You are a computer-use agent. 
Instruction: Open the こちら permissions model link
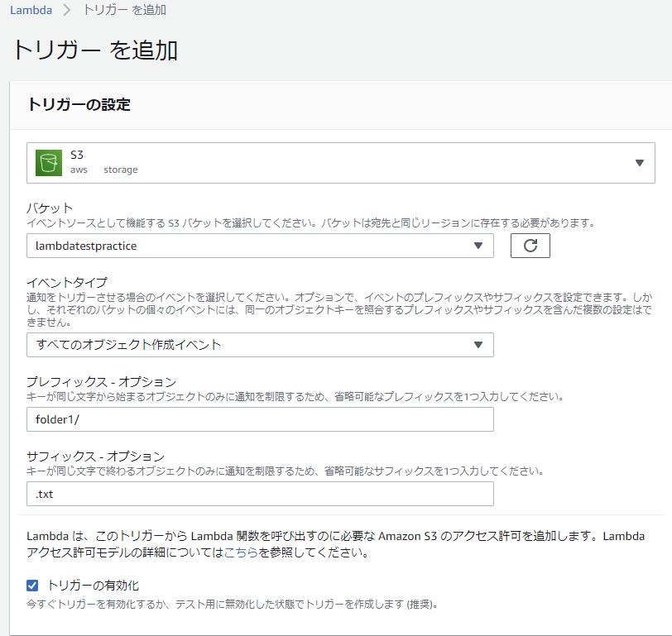[x=241, y=552]
